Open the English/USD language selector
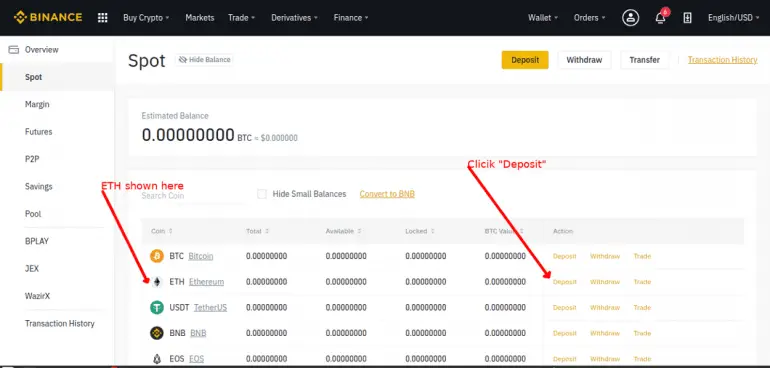This screenshot has width=770, height=368. coord(734,18)
